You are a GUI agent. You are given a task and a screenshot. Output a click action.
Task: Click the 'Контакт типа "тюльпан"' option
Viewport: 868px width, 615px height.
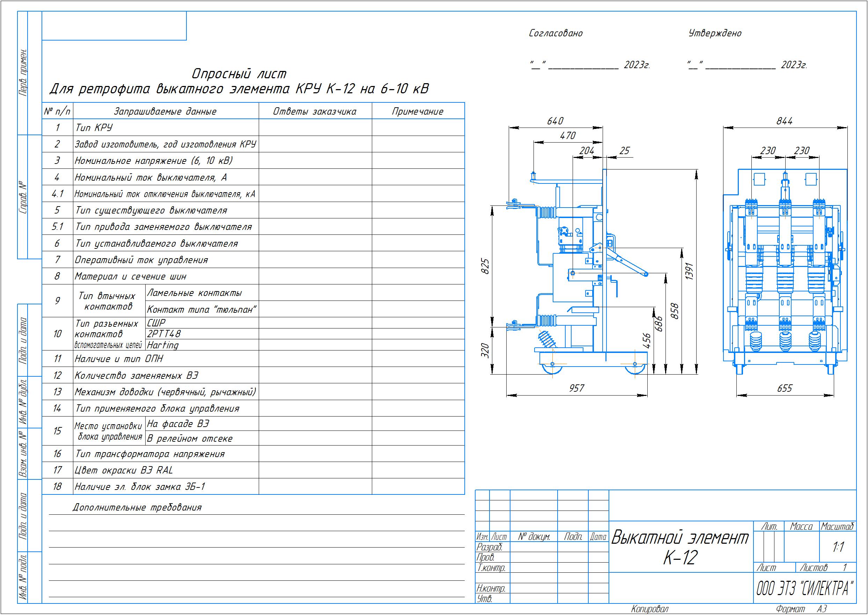202,309
